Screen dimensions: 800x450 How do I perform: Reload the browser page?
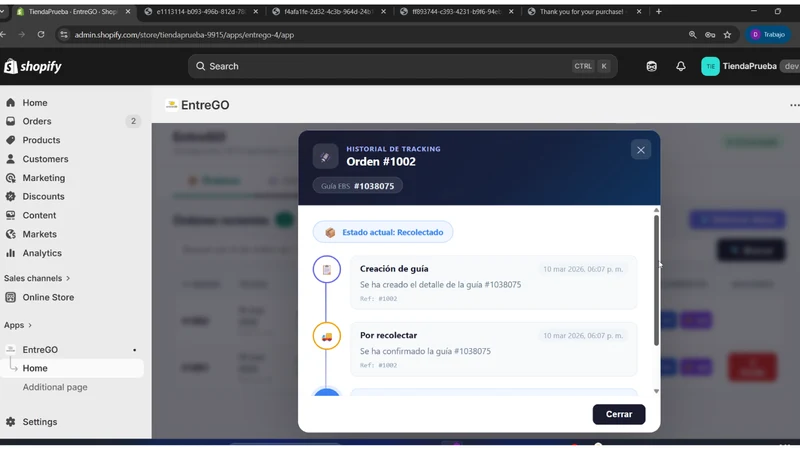(x=41, y=35)
